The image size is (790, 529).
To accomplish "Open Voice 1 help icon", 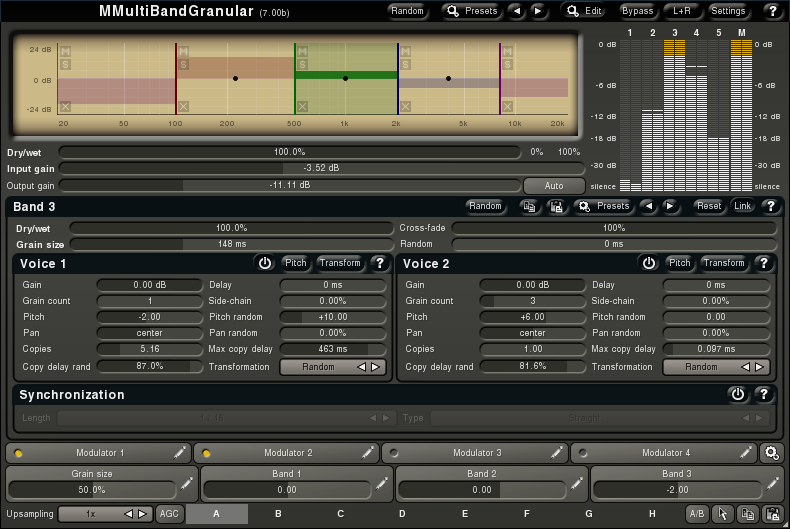I will [x=380, y=263].
